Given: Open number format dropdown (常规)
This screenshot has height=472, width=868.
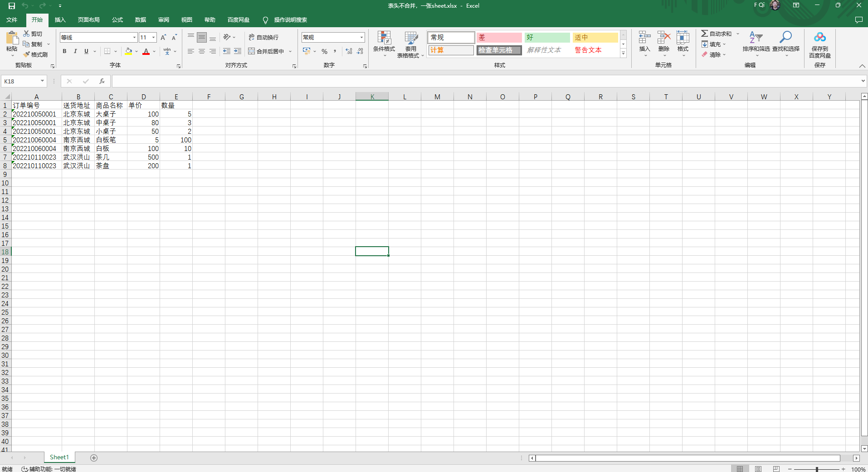Looking at the screenshot, I should (361, 37).
